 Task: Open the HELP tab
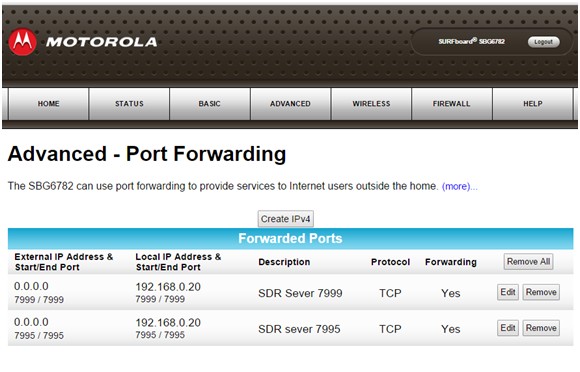(533, 104)
